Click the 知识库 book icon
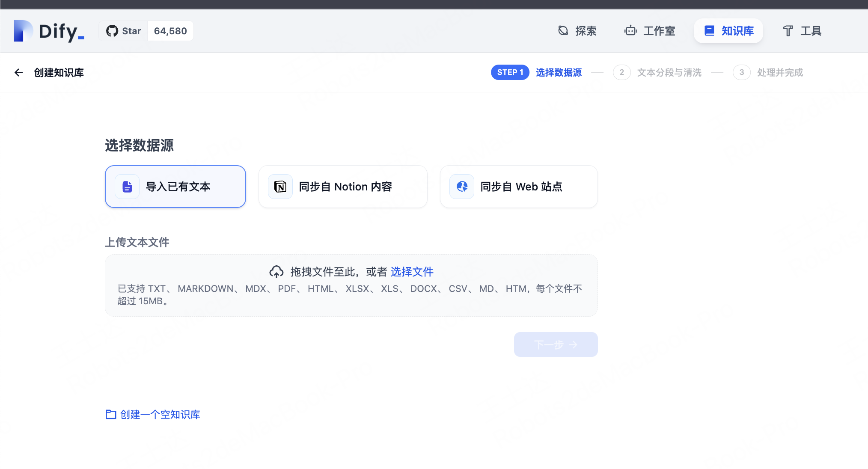 tap(709, 30)
